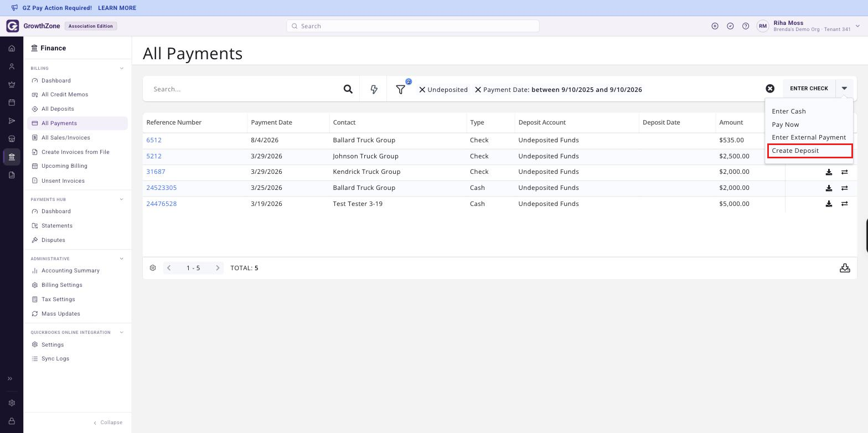Open the storefront icon in left rail
Screen dimensions: 868x433
(12, 138)
